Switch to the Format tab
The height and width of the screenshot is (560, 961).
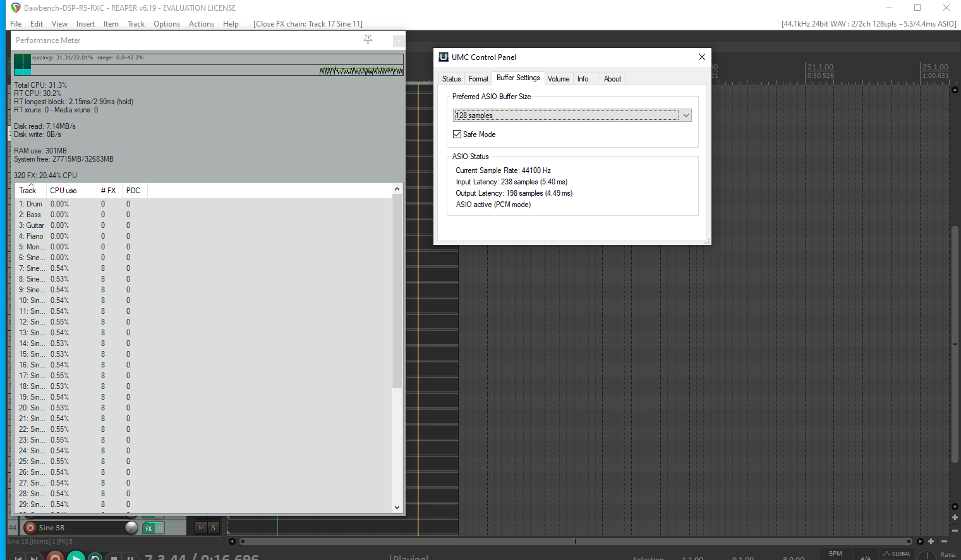coord(478,79)
